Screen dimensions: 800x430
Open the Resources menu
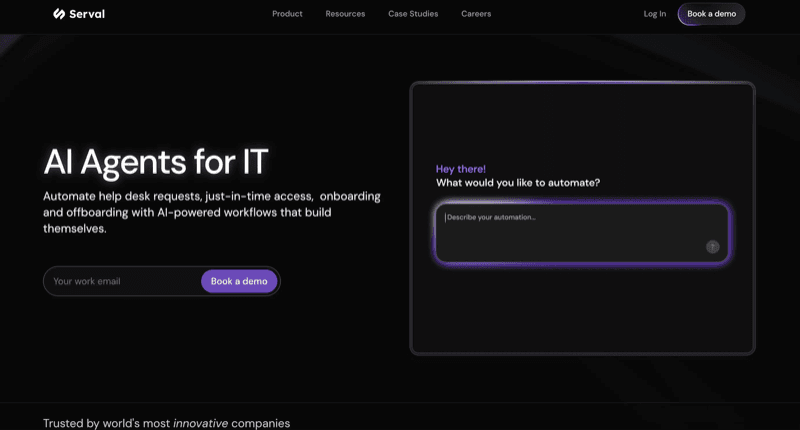pos(345,14)
